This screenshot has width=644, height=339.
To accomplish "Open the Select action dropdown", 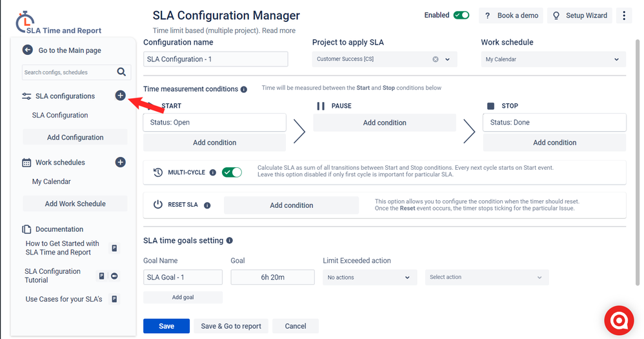I will (487, 278).
